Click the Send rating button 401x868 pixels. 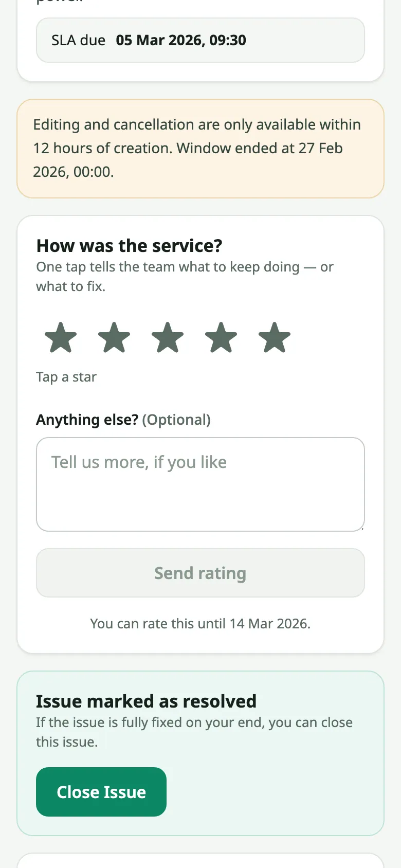tap(200, 573)
